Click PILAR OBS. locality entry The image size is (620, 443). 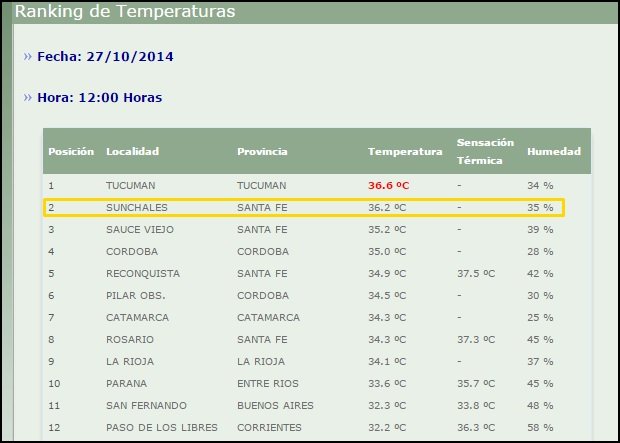(x=135, y=295)
